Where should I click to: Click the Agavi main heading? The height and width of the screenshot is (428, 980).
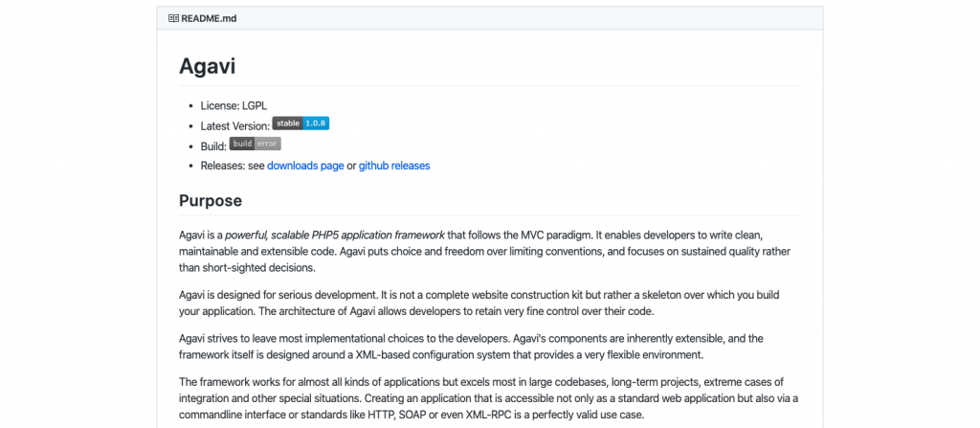coord(207,66)
